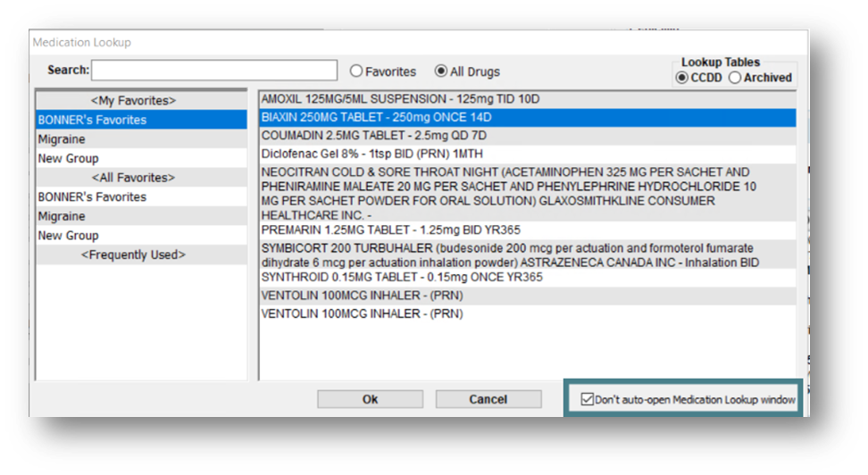868x475 pixels.
Task: Select BONNER's Favorites under My Favorites
Action: [x=141, y=120]
